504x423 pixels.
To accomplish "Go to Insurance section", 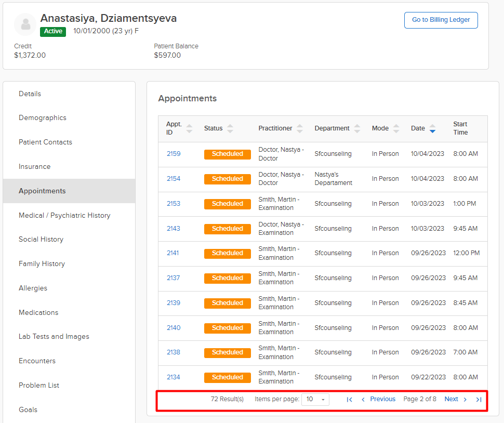I will coord(34,166).
